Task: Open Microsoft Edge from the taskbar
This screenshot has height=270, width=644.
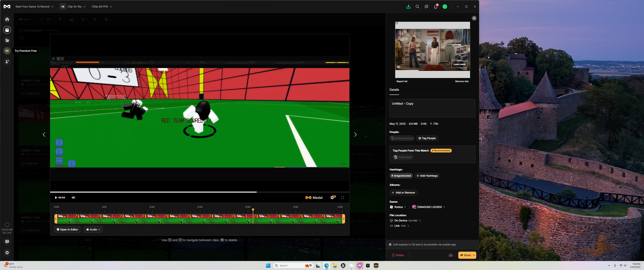Action: [x=326, y=265]
